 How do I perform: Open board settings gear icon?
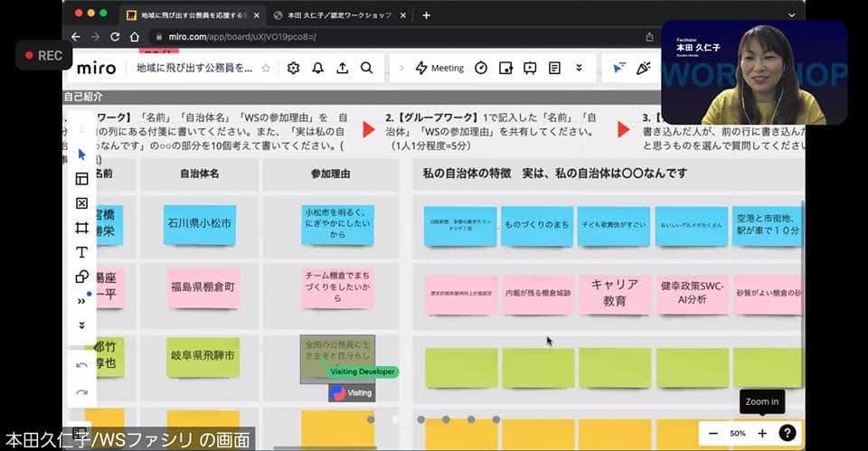coord(293,68)
